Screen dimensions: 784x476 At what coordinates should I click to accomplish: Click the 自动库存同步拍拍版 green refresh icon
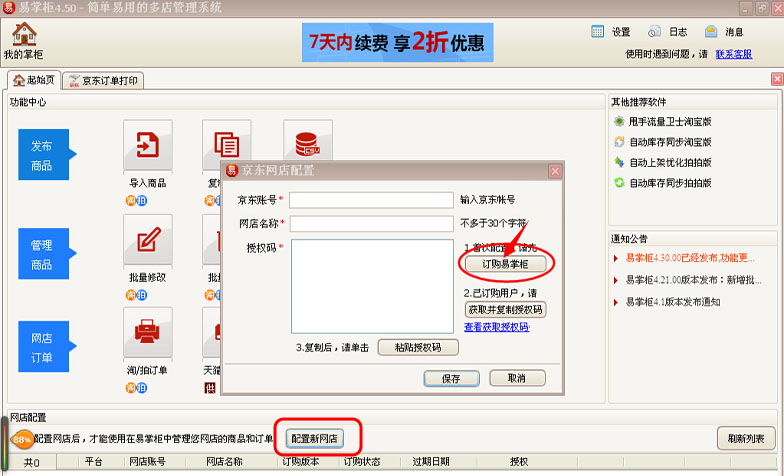point(619,182)
